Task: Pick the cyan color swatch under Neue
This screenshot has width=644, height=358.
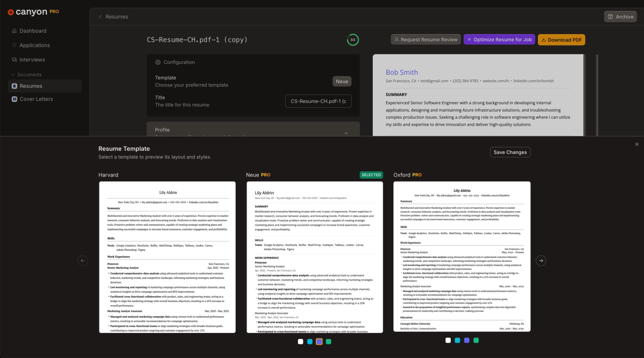Action: click(310, 342)
